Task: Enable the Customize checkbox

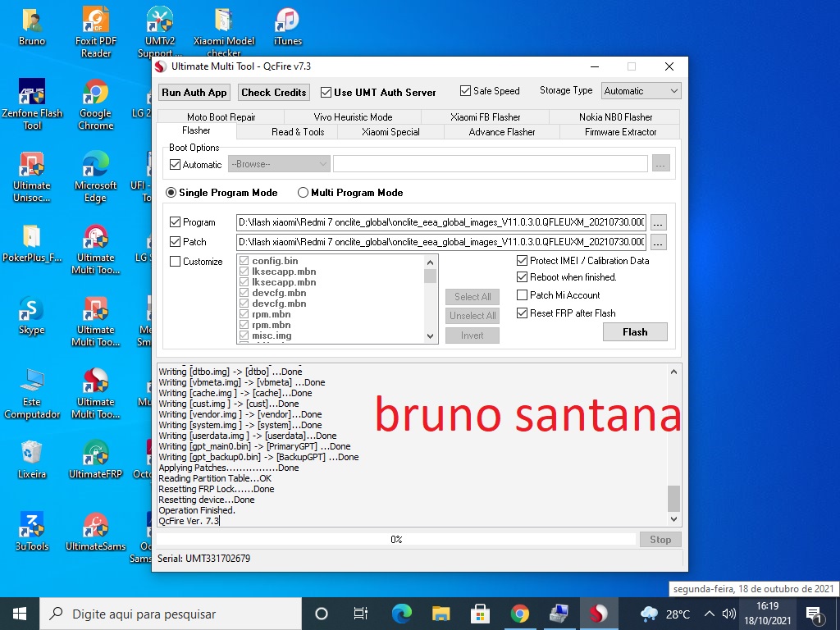Action: coord(176,262)
